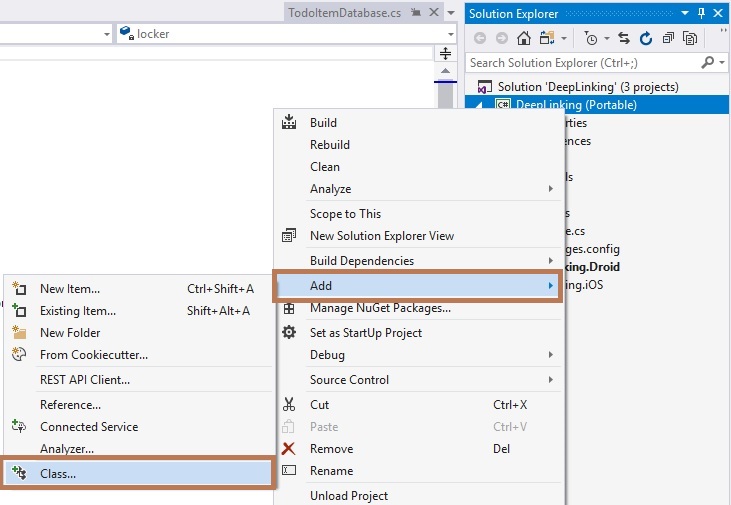Choose New Item in the Add submenu

(x=139, y=289)
